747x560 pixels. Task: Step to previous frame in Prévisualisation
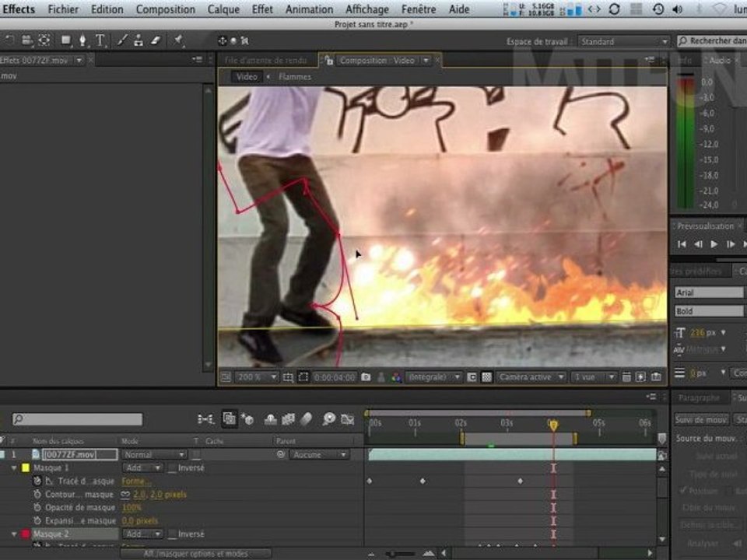698,244
